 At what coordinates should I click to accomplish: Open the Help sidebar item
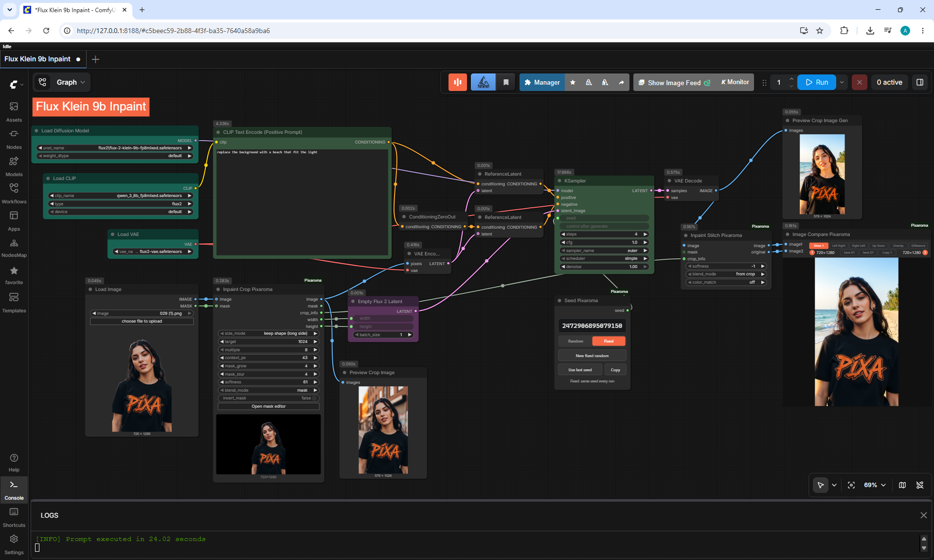point(14,463)
